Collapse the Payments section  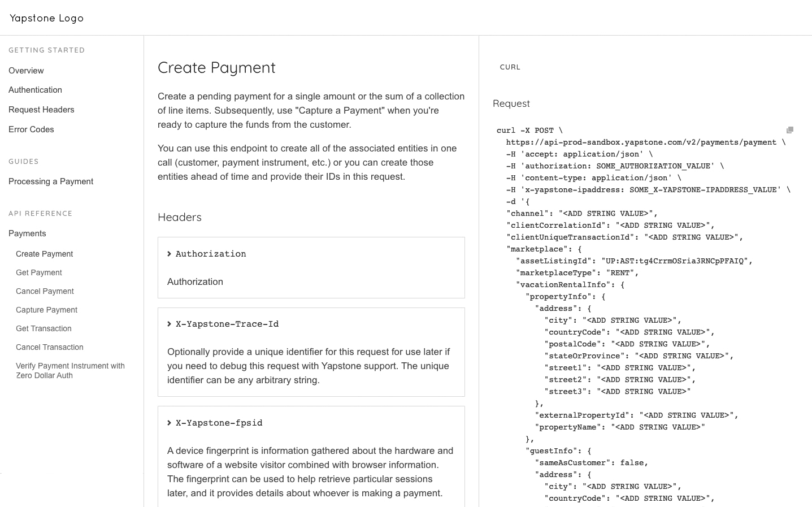(27, 233)
